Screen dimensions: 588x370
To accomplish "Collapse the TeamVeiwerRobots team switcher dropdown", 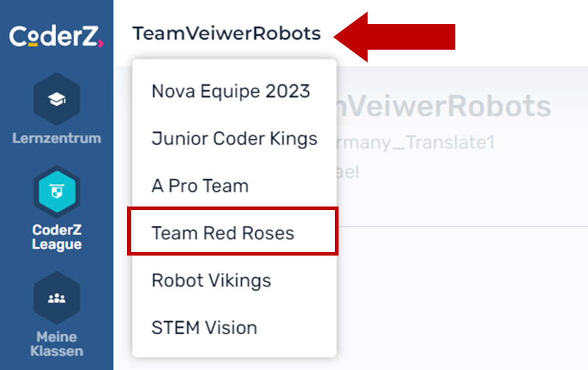I will point(226,34).
